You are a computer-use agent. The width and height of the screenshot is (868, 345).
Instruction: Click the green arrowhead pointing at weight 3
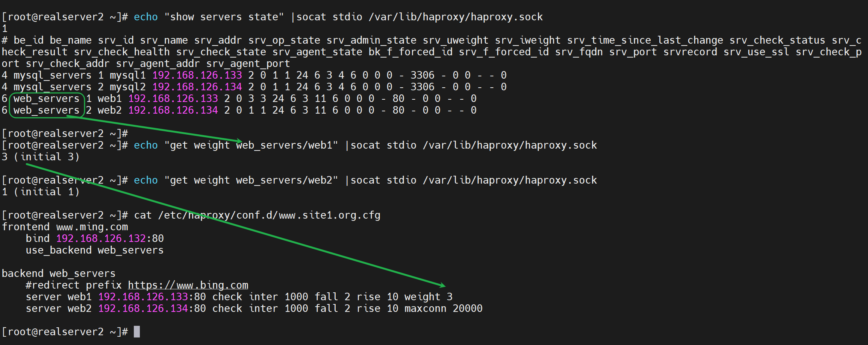point(442,285)
